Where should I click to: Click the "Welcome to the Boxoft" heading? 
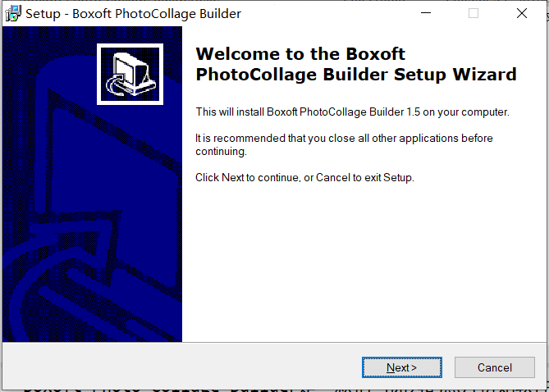[300, 54]
